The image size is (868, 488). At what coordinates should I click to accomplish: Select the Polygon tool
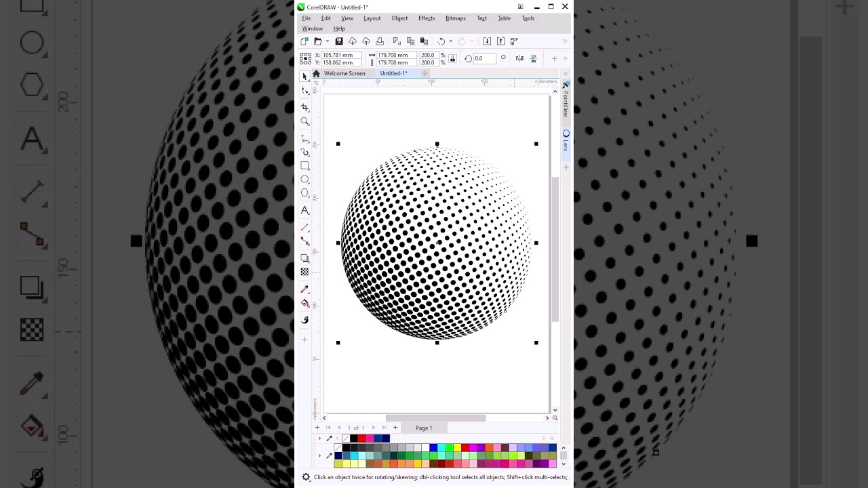coord(304,193)
